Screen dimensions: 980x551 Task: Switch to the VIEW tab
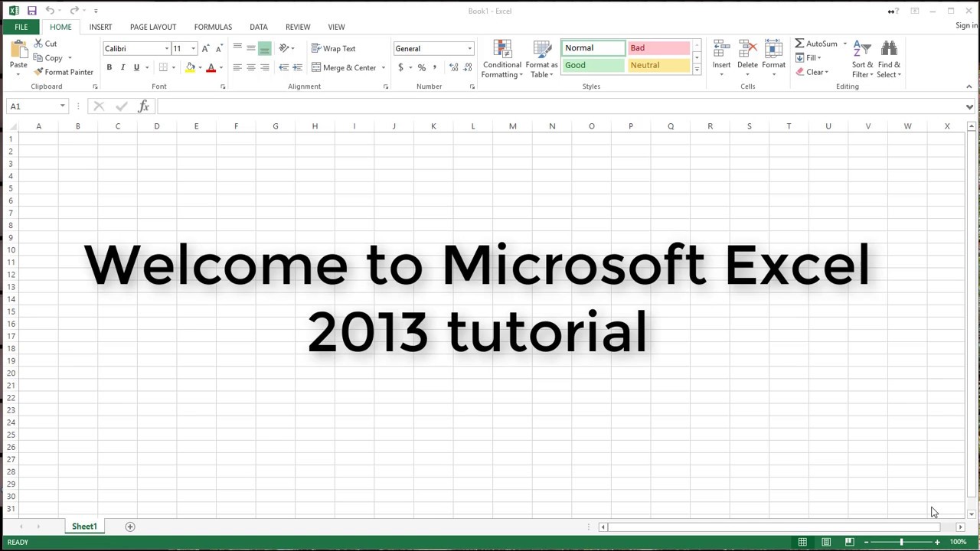coord(336,27)
